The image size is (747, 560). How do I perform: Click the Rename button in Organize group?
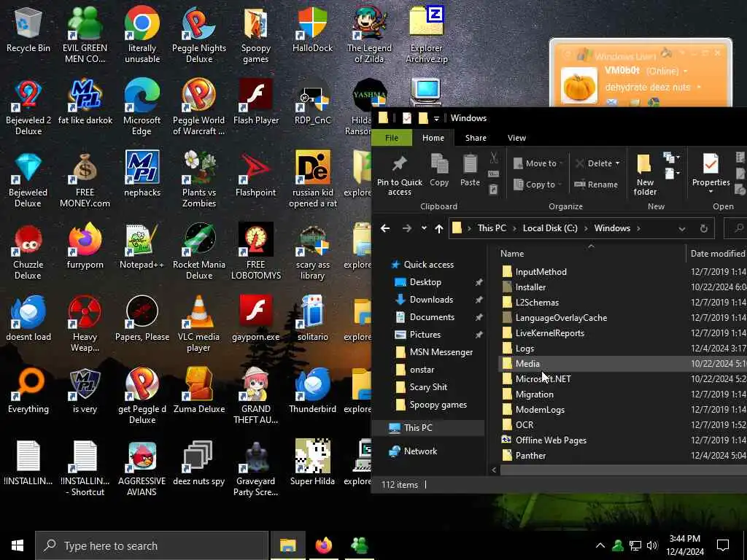point(596,184)
